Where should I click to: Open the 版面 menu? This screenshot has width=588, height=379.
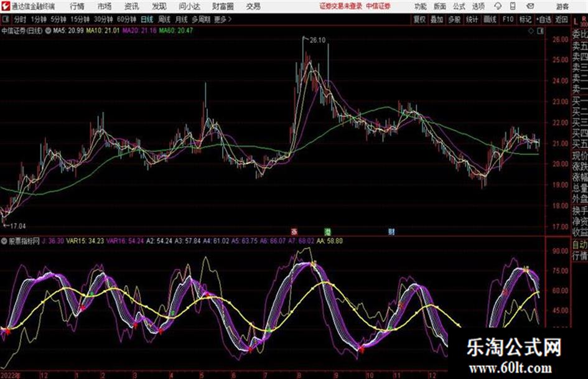click(x=439, y=6)
